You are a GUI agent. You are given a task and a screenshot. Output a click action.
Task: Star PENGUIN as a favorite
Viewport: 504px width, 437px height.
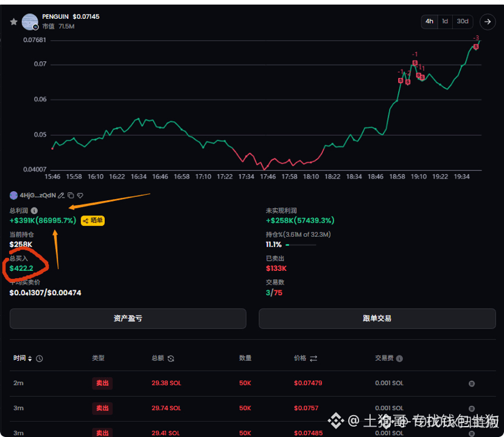(13, 22)
